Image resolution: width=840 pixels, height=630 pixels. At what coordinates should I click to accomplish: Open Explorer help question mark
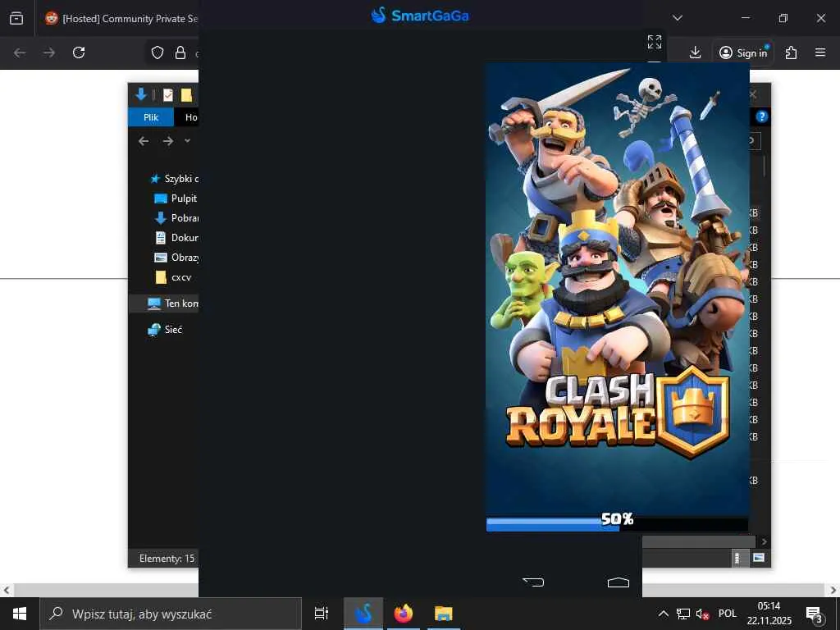click(761, 116)
